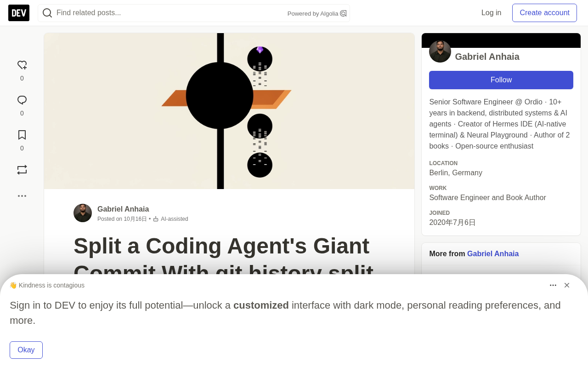Screen dimensions: 588x368
Task: Click the Log in link
Action: (x=491, y=13)
